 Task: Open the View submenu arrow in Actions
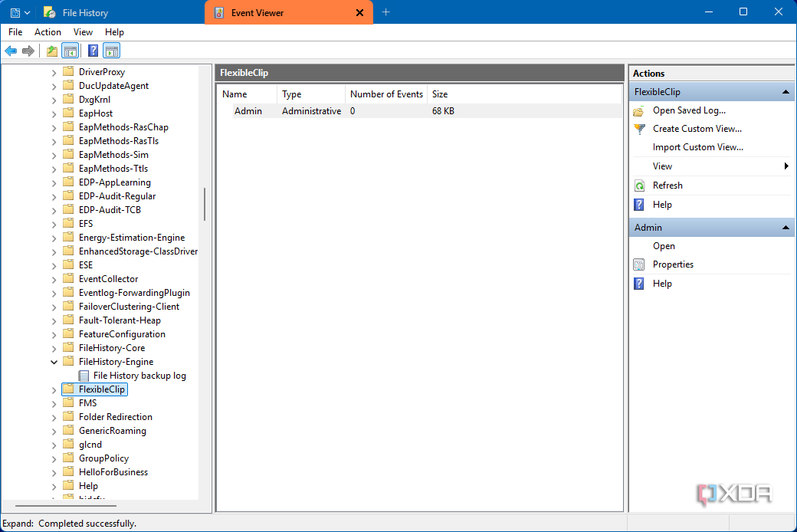pyautogui.click(x=786, y=166)
